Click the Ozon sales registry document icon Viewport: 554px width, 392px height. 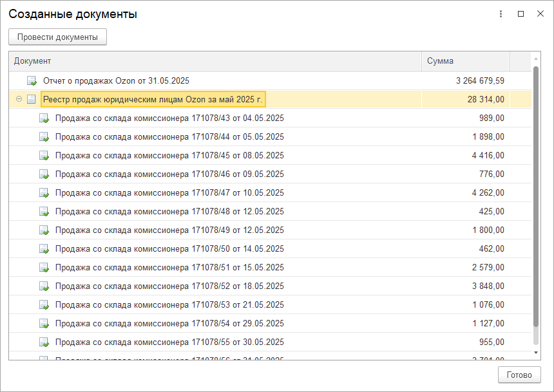tap(32, 100)
